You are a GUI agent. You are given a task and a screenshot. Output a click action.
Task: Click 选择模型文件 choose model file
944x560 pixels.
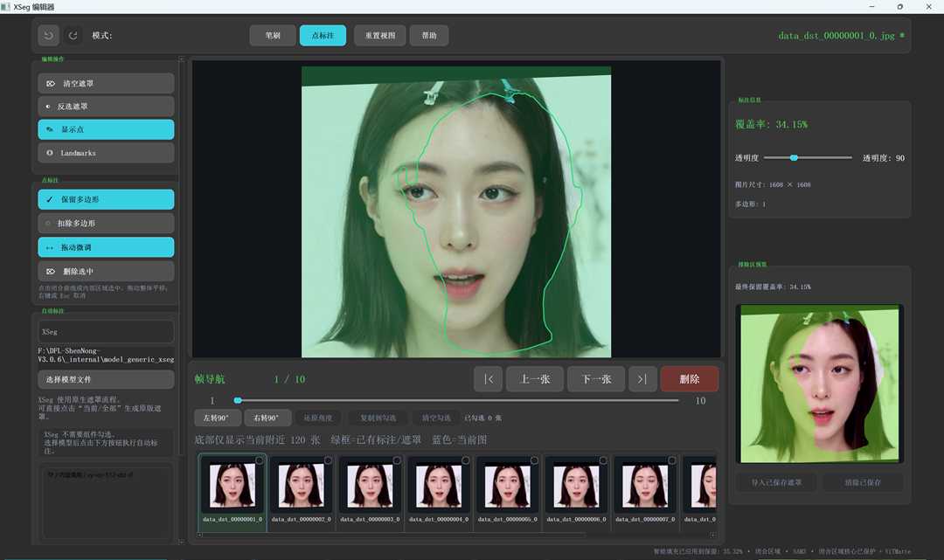click(106, 379)
